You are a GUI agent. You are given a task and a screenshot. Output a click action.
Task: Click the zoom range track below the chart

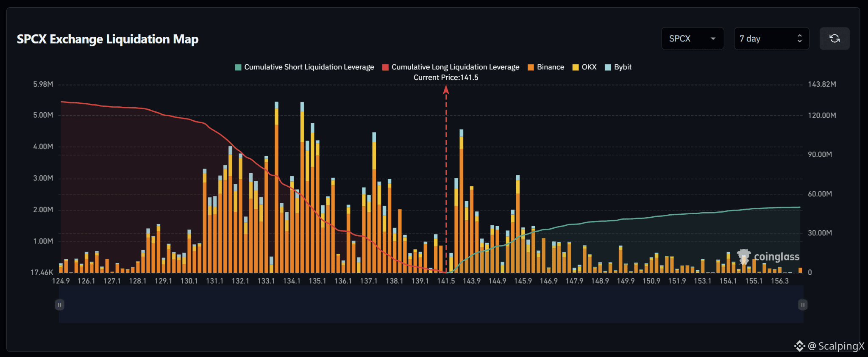[x=431, y=304]
